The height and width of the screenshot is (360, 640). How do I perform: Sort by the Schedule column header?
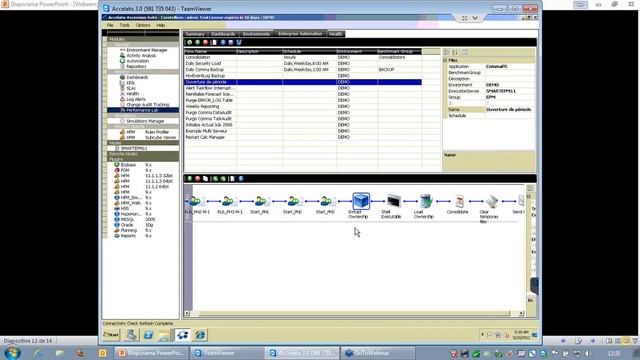[x=309, y=51]
